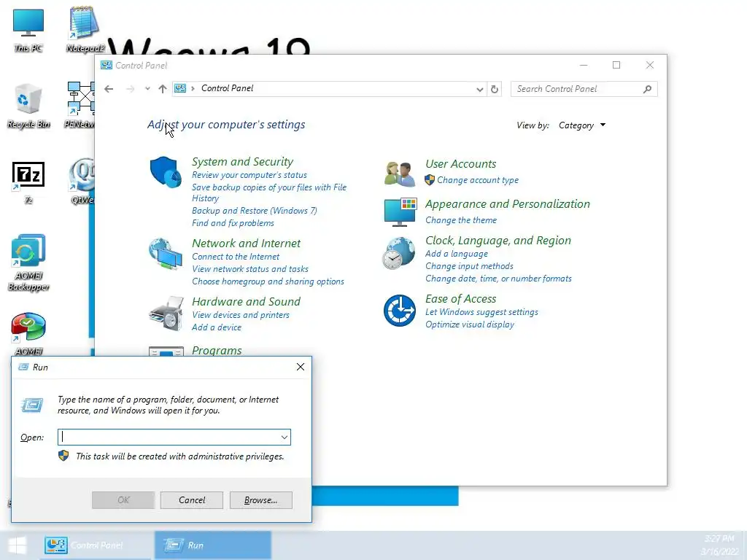This screenshot has height=560, width=747.
Task: Click Change the theme
Action: pyautogui.click(x=461, y=220)
